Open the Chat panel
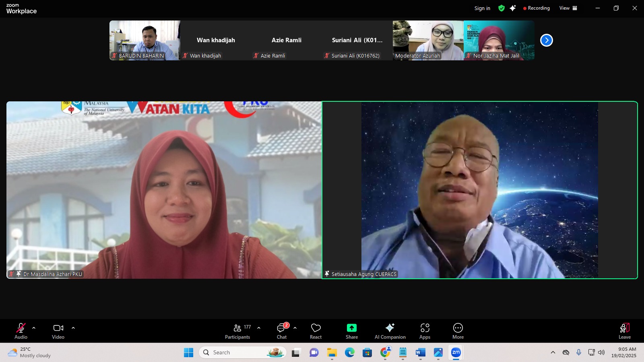The width and height of the screenshot is (644, 362). (x=282, y=331)
